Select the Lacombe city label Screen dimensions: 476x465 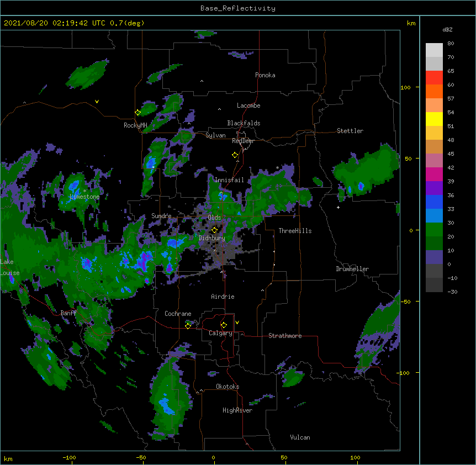click(x=248, y=105)
